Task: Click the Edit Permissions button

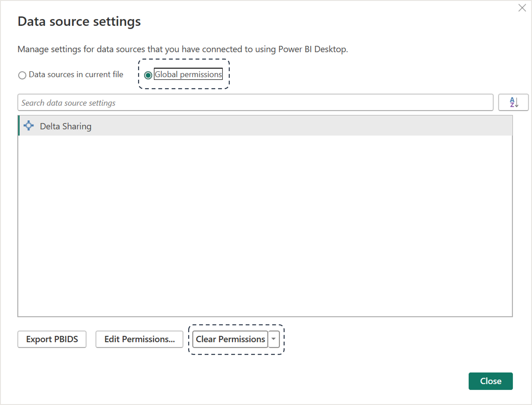Action: [x=139, y=339]
